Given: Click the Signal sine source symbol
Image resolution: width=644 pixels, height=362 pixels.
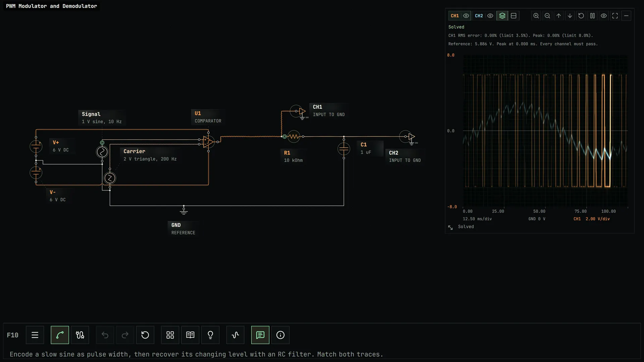Looking at the screenshot, I should coord(102,152).
